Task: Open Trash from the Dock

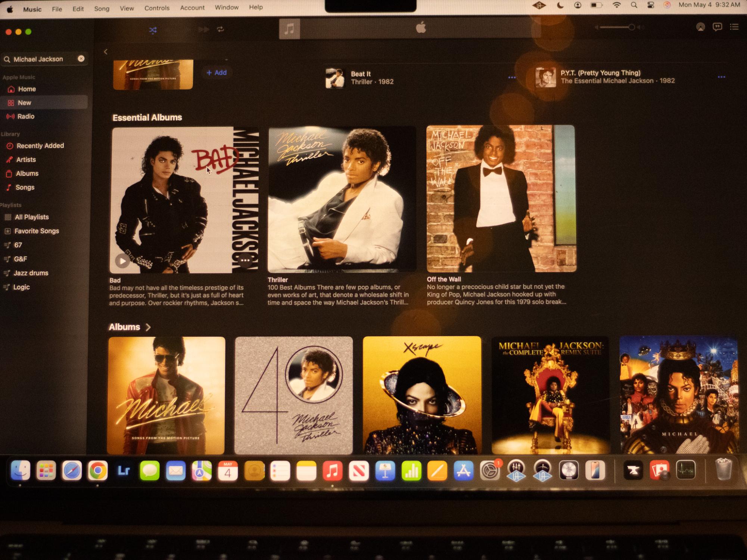Action: click(x=723, y=469)
